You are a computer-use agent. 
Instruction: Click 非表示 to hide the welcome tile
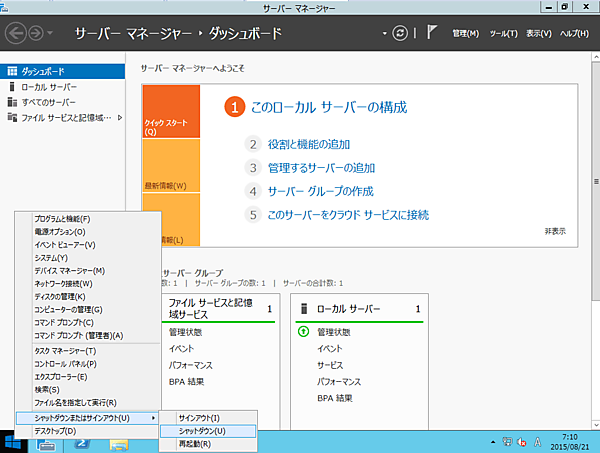[x=555, y=230]
